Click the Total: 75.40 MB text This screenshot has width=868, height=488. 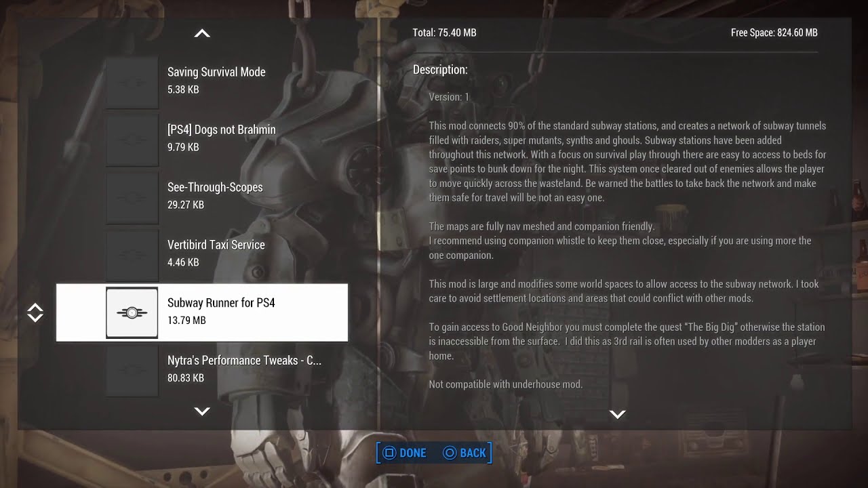pyautogui.click(x=444, y=33)
